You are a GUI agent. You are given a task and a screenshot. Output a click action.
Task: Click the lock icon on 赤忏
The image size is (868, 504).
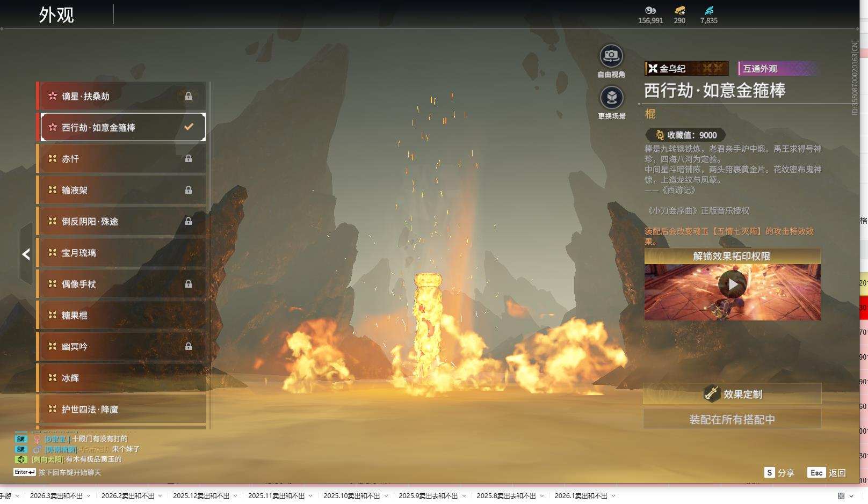click(189, 159)
